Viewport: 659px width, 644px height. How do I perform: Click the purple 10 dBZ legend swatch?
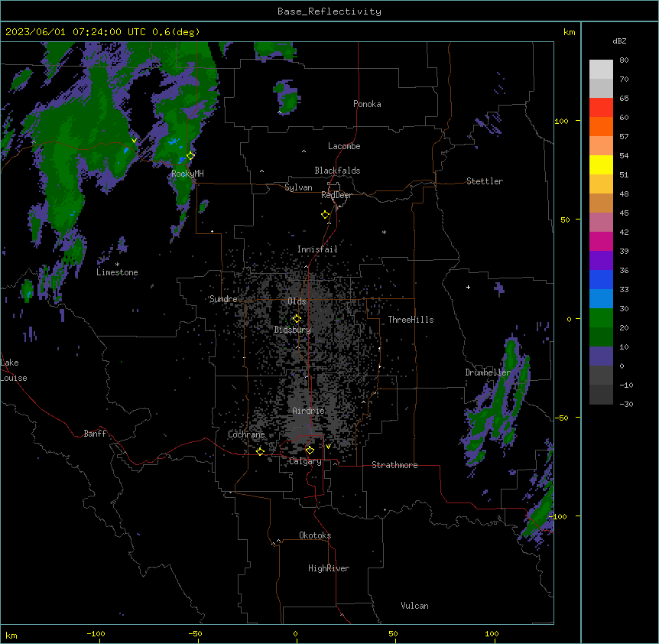tap(601, 356)
